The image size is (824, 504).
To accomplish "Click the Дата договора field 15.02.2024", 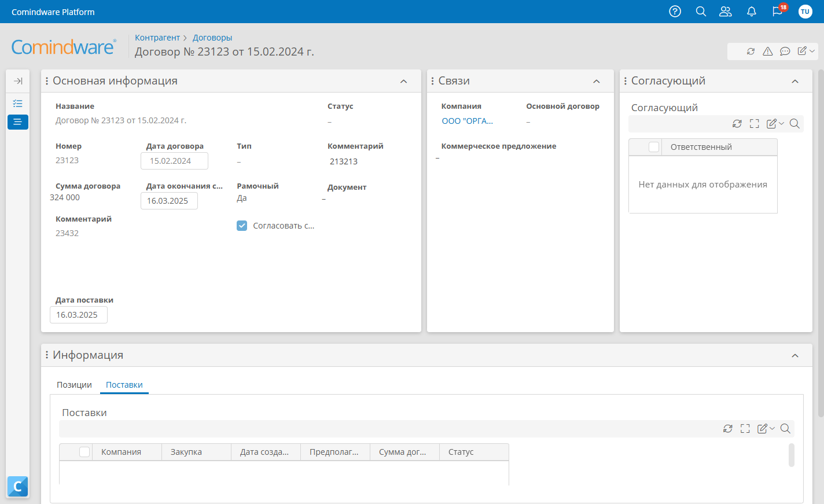I will (174, 161).
